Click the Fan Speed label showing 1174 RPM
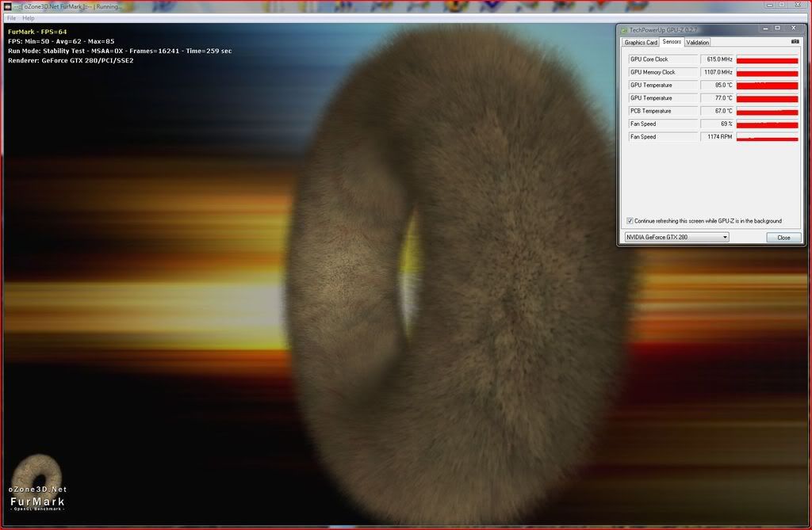The width and height of the screenshot is (812, 530). pos(662,137)
